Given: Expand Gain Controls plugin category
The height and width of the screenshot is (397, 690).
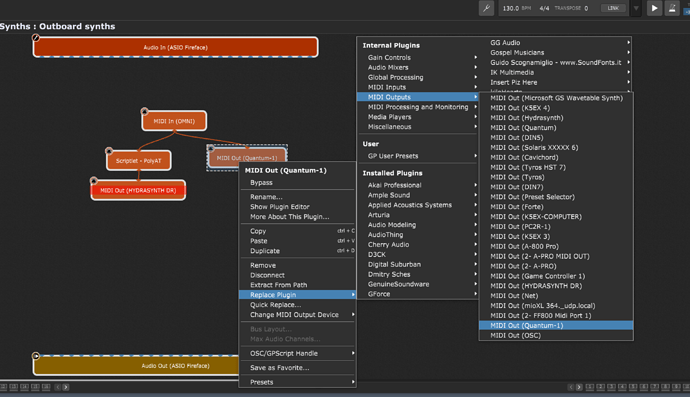Looking at the screenshot, I should 418,58.
